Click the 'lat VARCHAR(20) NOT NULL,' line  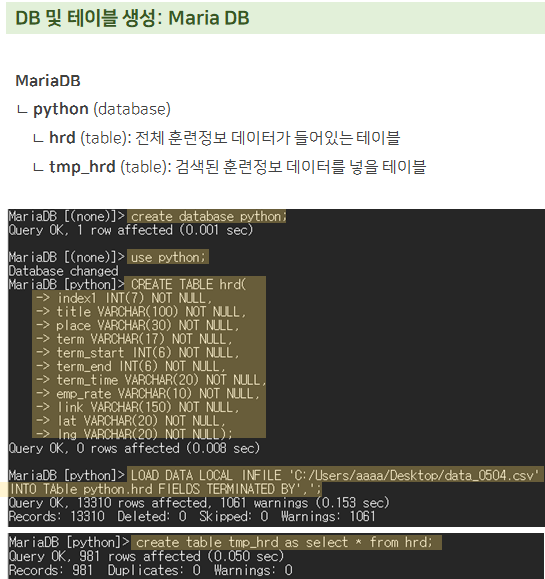click(x=141, y=421)
